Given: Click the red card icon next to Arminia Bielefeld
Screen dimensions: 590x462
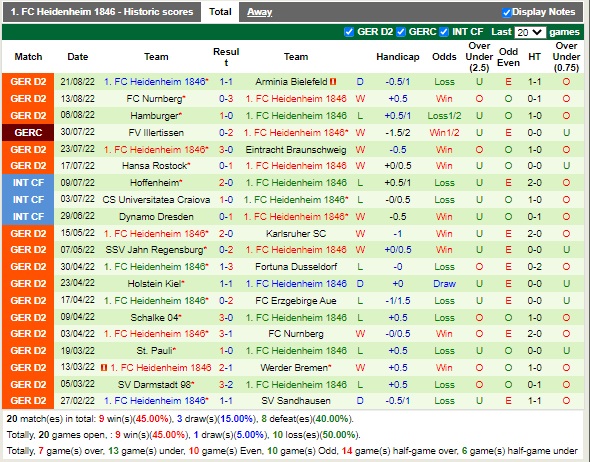Looking at the screenshot, I should (333, 82).
